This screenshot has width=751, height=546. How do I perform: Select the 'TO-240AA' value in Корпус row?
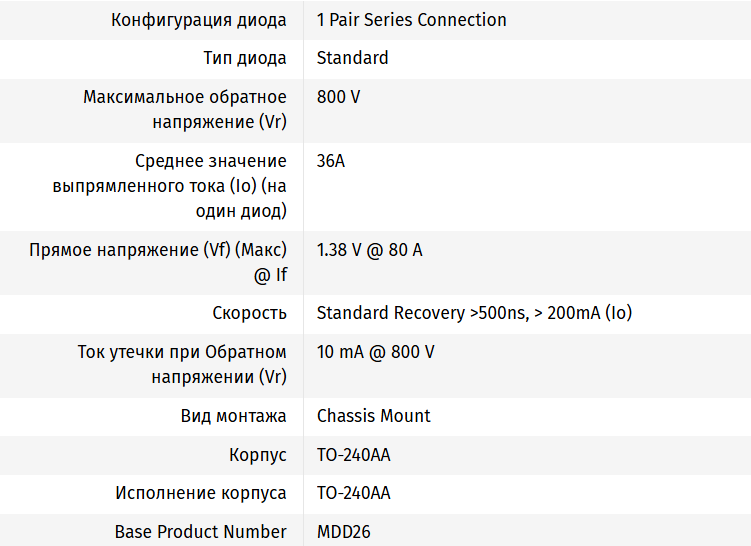353,455
